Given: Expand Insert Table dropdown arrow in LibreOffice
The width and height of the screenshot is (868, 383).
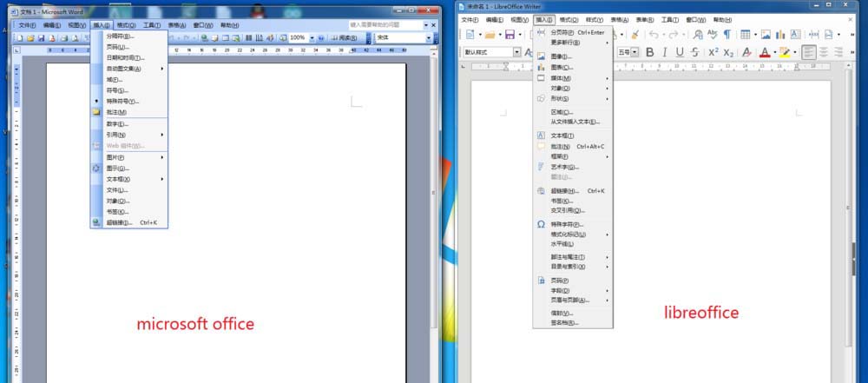Looking at the screenshot, I should pyautogui.click(x=754, y=35).
